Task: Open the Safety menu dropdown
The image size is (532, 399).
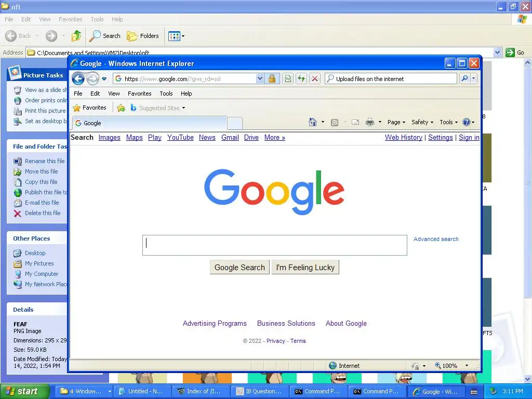Action: [422, 122]
